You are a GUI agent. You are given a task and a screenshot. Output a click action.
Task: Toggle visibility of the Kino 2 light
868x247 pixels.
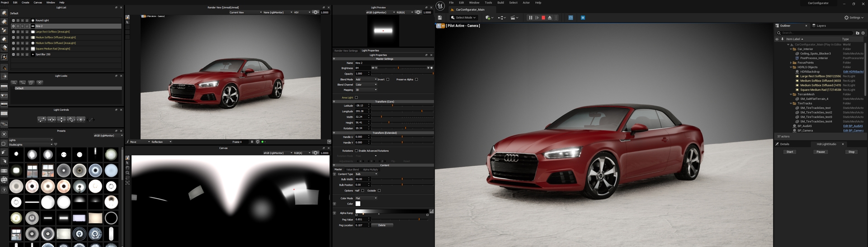click(x=13, y=26)
